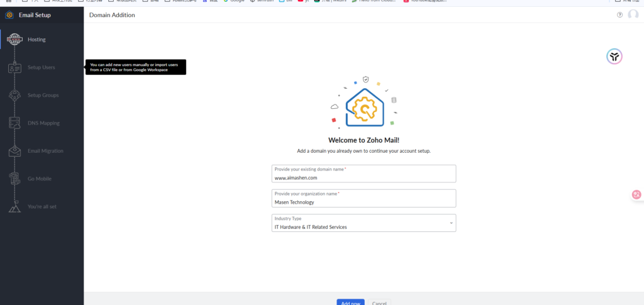Select the Hosting globe icon

click(x=15, y=40)
